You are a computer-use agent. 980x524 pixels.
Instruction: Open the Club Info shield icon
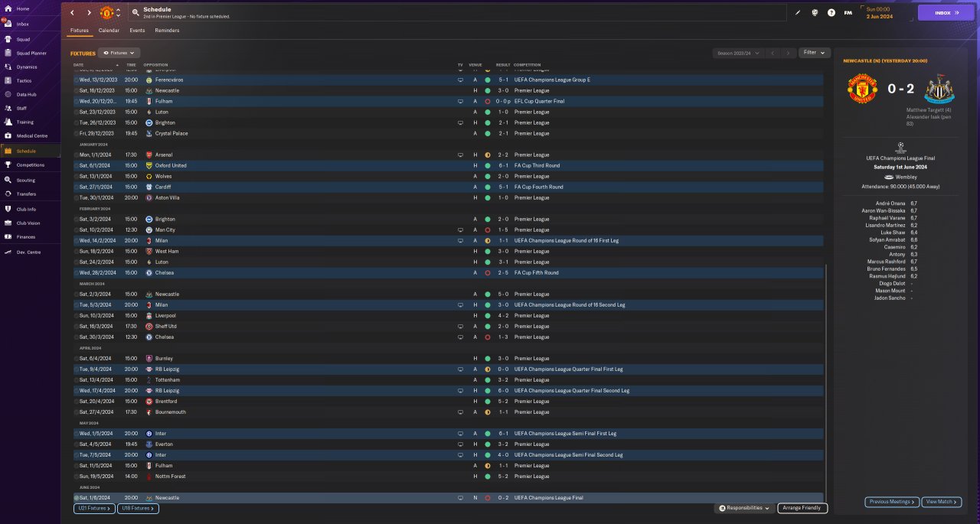click(8, 209)
